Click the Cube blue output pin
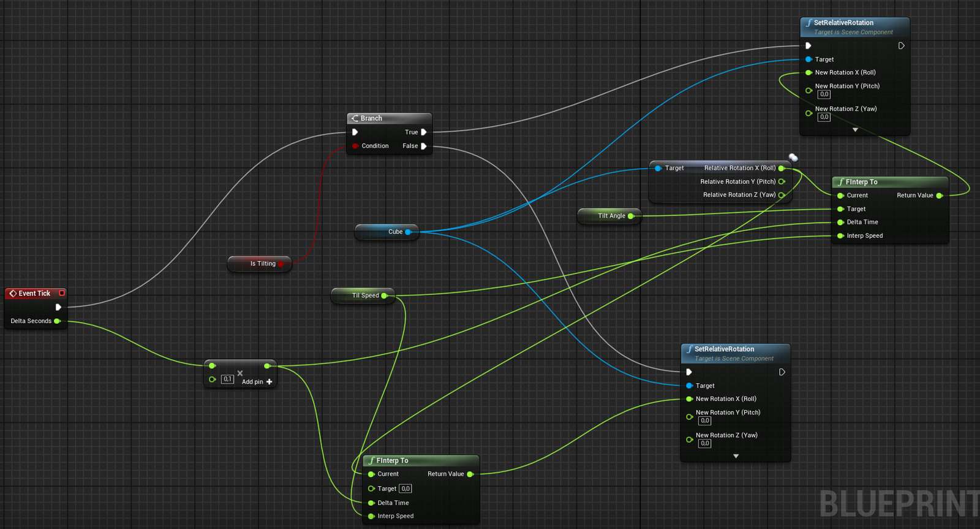The height and width of the screenshot is (529, 980). (408, 232)
